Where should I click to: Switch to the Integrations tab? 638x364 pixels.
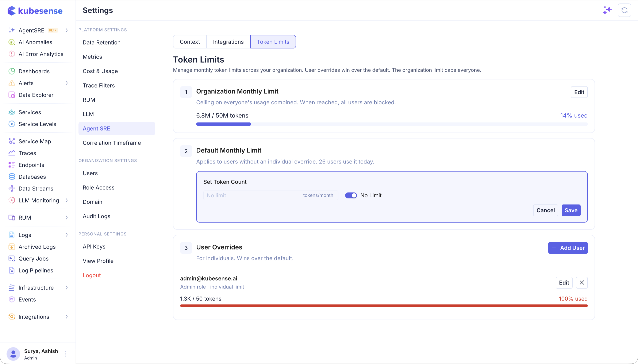point(228,42)
